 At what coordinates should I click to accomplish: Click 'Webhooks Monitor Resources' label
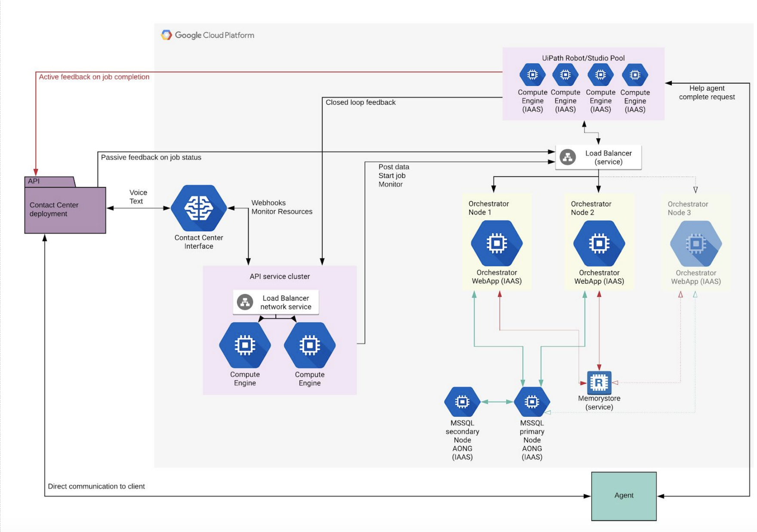(282, 207)
